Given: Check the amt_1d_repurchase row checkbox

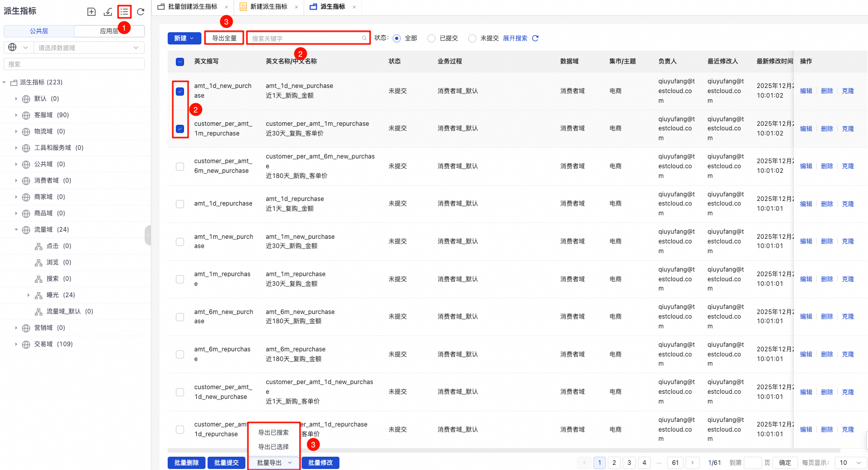Looking at the screenshot, I should tap(180, 204).
